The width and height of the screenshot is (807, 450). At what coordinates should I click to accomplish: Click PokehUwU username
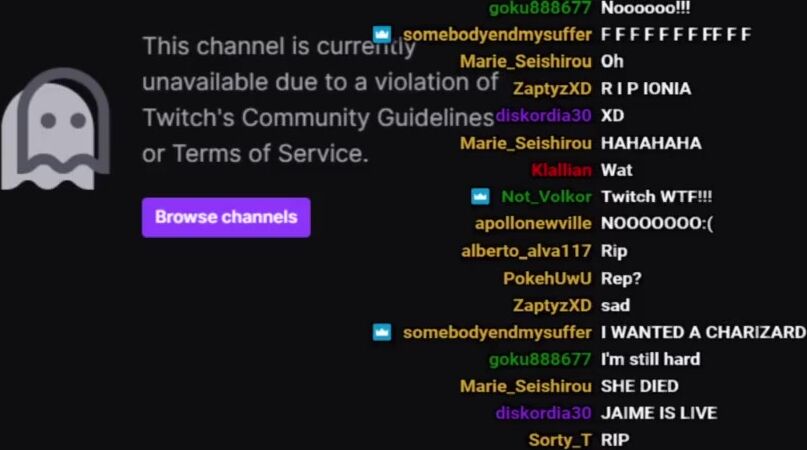pos(547,279)
